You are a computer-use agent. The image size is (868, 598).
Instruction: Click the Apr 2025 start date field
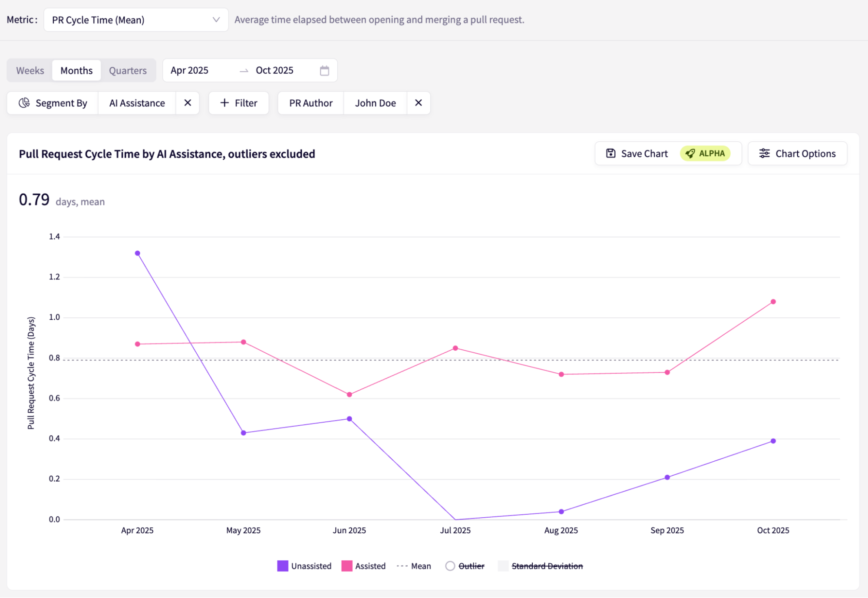[190, 70]
